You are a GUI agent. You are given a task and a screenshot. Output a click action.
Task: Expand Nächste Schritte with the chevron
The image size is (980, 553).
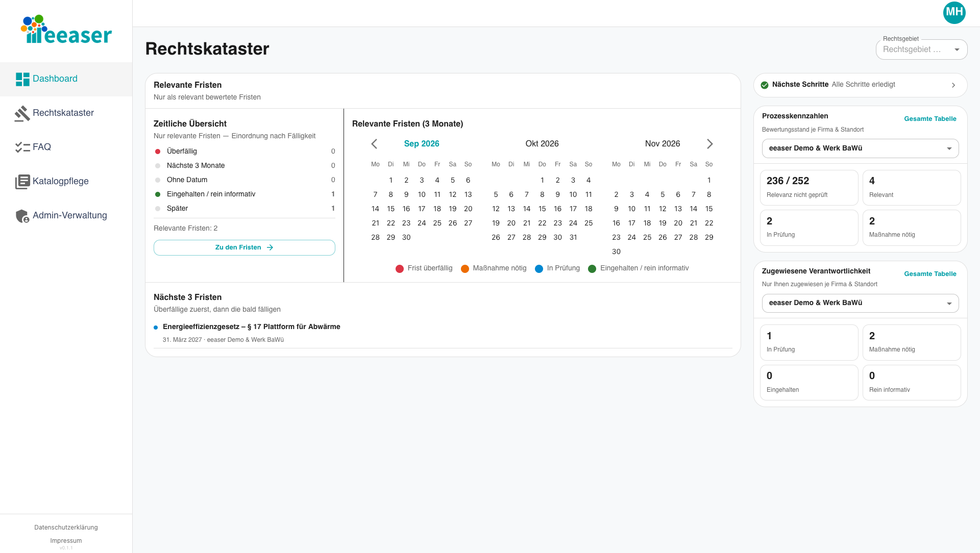coord(953,85)
